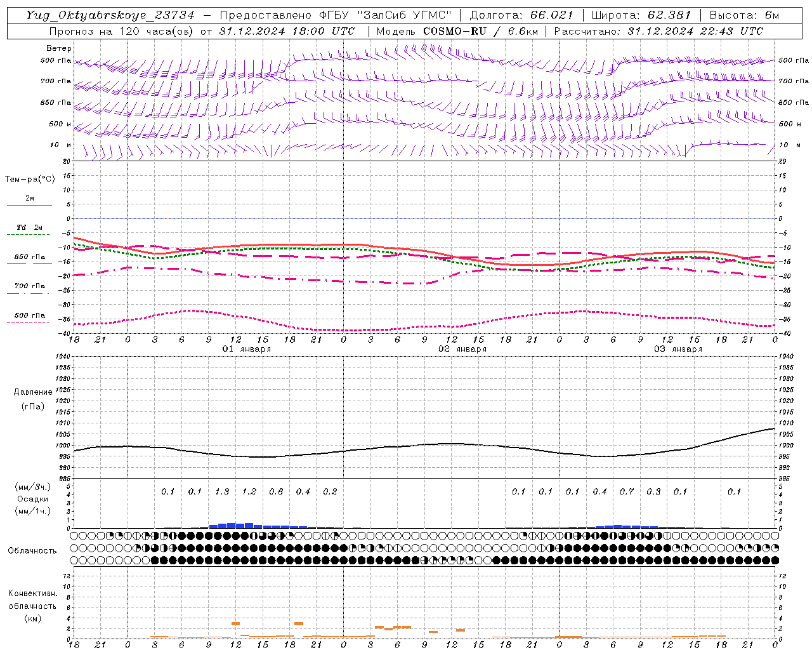
Task: Click the Td 2м dew point legend entry
Action: click(30, 227)
